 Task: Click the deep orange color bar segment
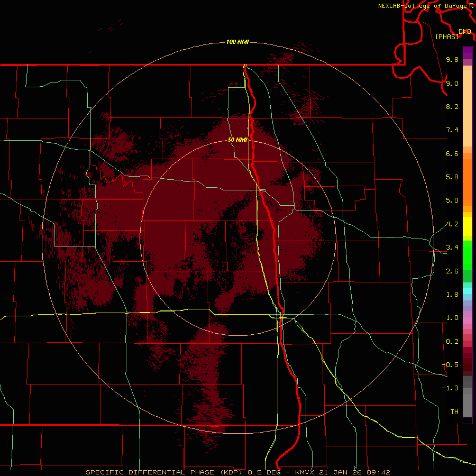click(x=467, y=182)
